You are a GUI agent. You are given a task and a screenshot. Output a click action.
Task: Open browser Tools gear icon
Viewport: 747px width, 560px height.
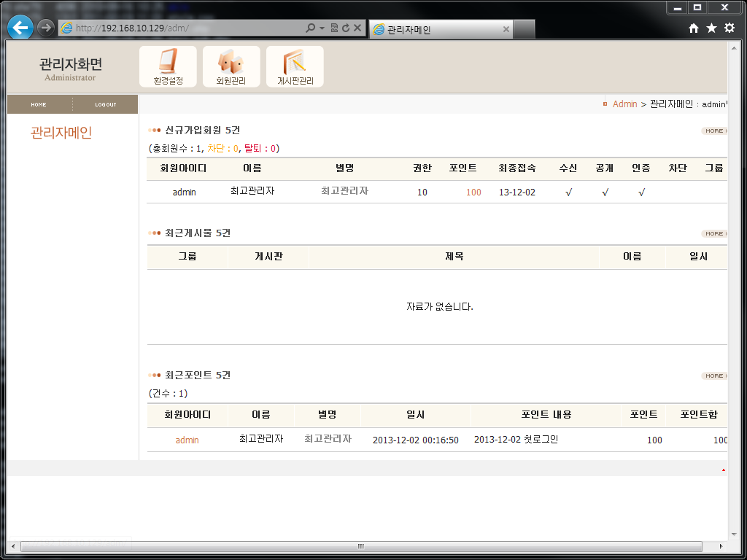click(x=729, y=28)
